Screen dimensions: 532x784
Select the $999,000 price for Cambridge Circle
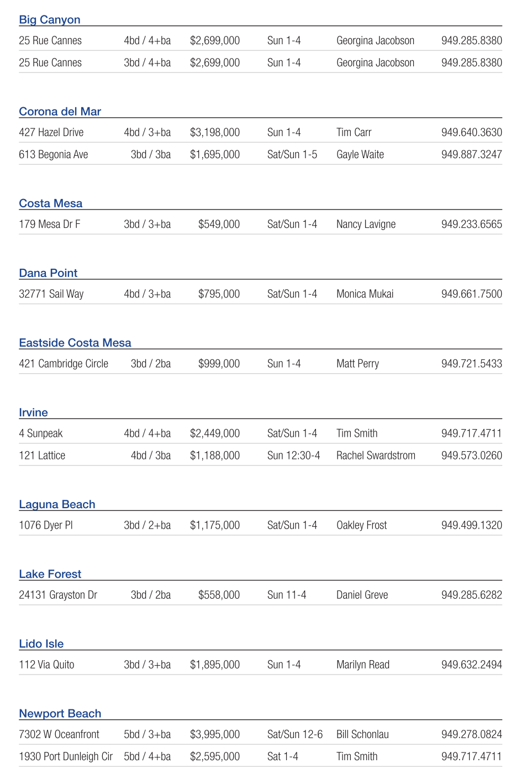(x=219, y=364)
